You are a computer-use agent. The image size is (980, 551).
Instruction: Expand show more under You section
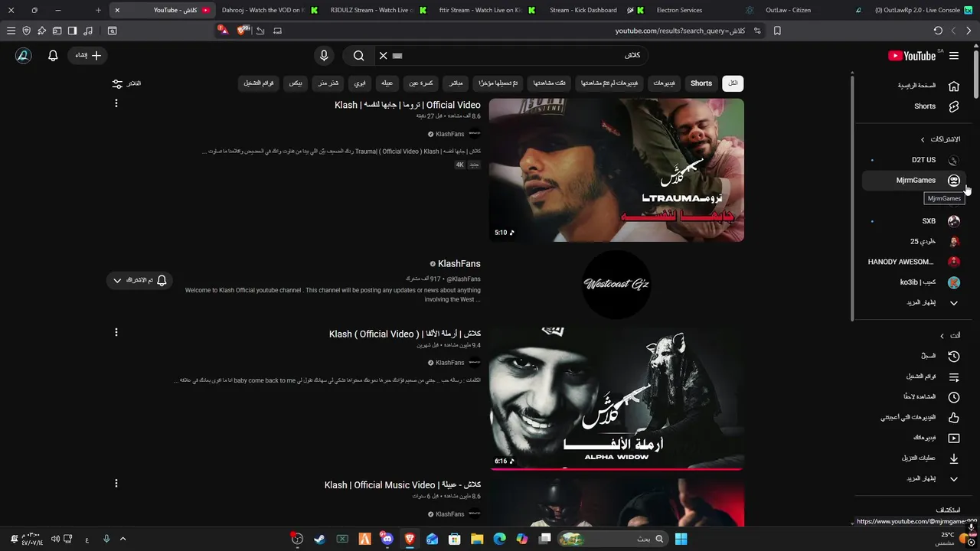954,479
